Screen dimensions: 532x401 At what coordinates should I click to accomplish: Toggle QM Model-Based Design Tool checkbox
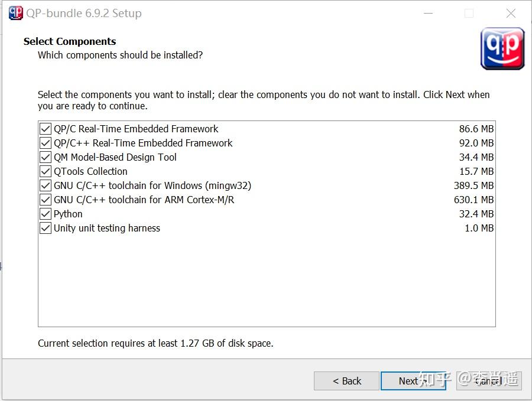(46, 157)
